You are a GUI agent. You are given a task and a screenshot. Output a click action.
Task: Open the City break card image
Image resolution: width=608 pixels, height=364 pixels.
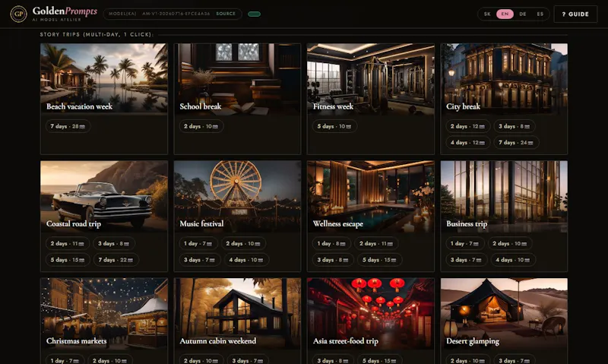[x=504, y=78]
